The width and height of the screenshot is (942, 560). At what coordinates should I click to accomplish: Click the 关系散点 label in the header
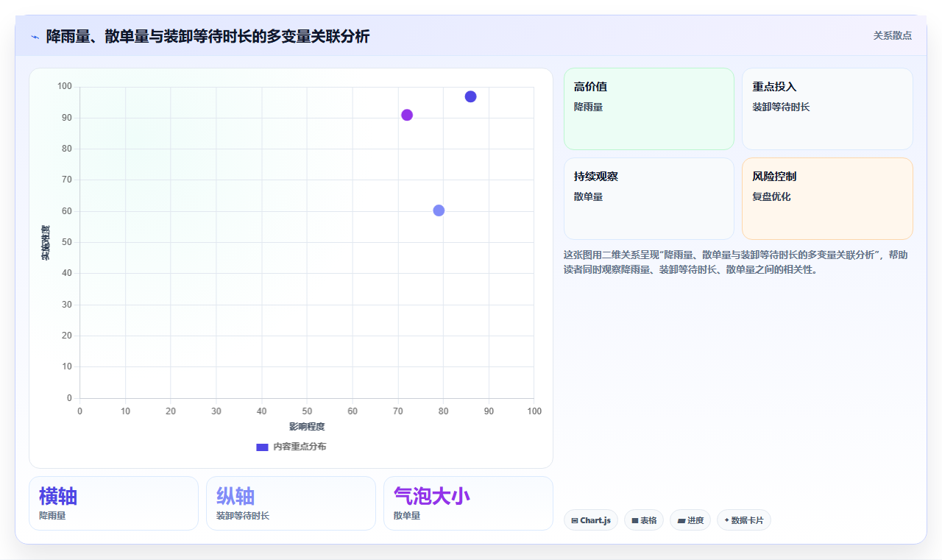click(892, 35)
